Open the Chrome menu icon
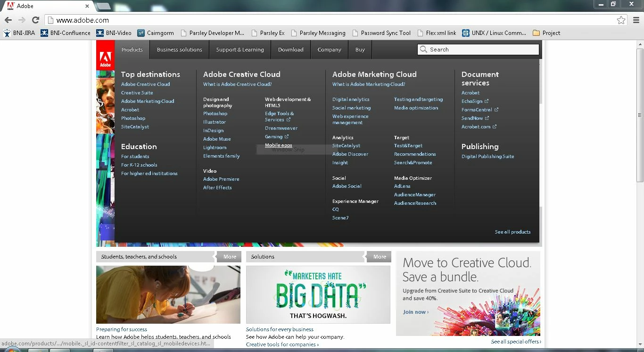The image size is (644, 352). point(636,20)
